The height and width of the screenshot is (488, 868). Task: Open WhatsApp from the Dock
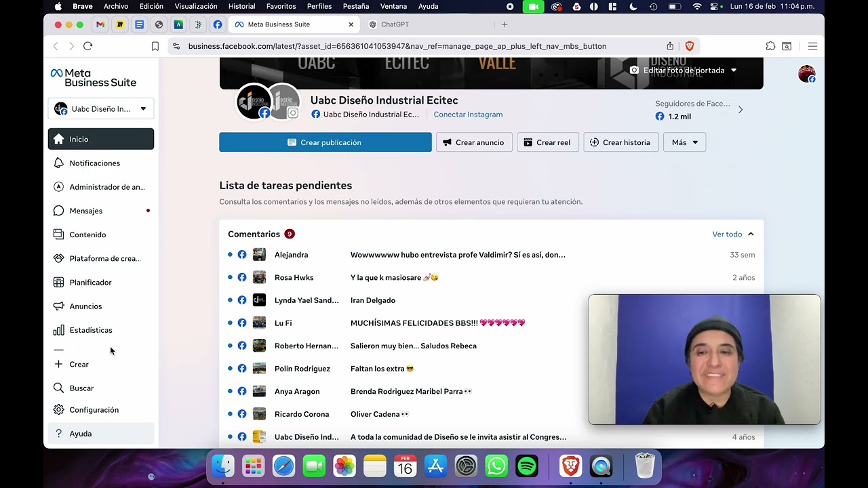click(x=496, y=466)
